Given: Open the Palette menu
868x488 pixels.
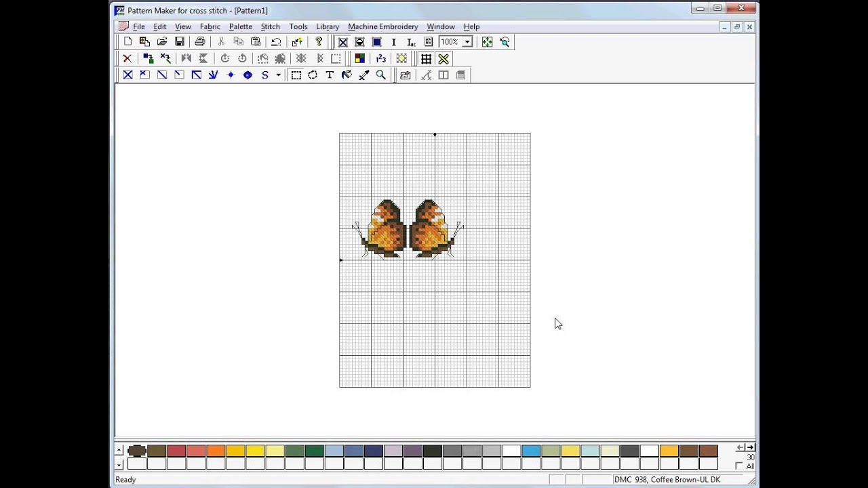Looking at the screenshot, I should (x=241, y=26).
